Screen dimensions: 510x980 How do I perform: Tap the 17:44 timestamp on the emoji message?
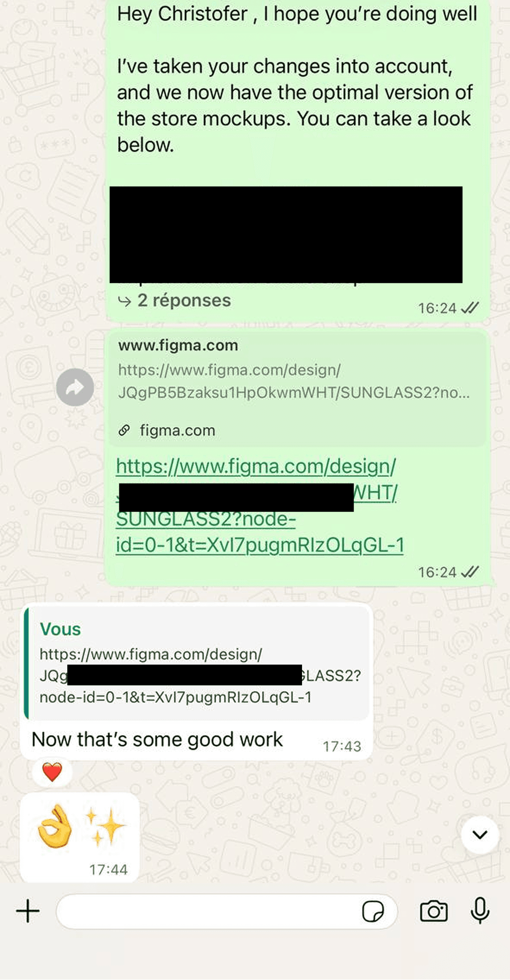pyautogui.click(x=108, y=869)
